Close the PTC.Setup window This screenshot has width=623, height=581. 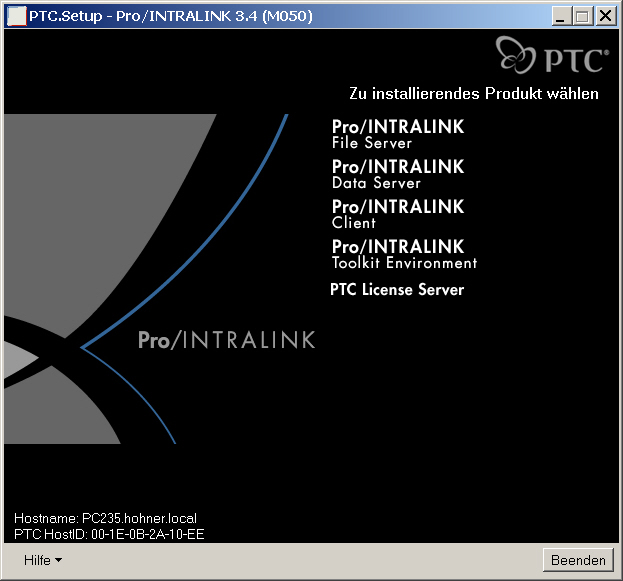606,17
